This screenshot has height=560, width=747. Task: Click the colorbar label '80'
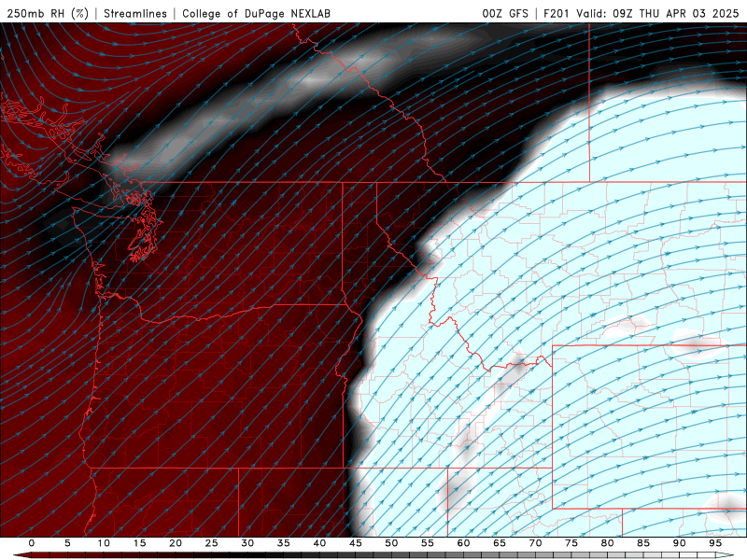(608, 543)
